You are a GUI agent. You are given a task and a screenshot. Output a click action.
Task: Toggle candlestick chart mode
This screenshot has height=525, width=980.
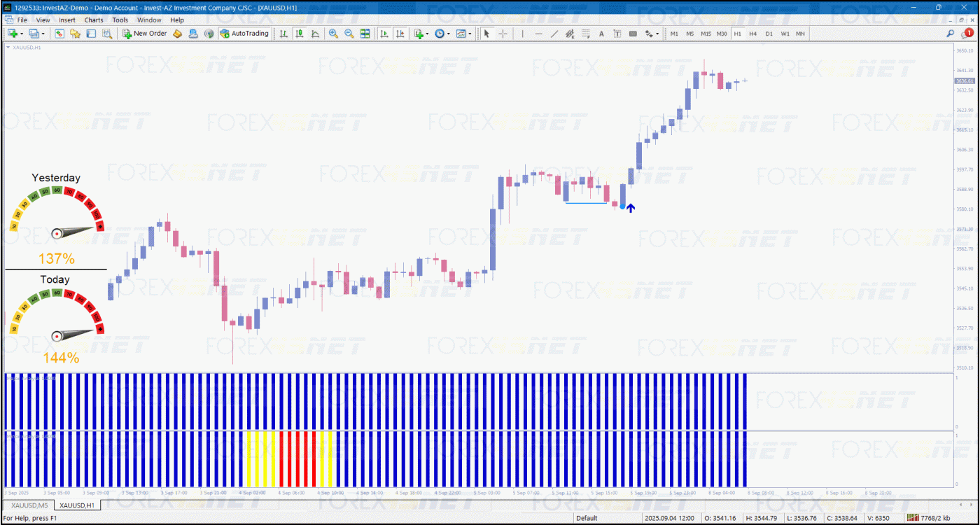click(x=300, y=34)
